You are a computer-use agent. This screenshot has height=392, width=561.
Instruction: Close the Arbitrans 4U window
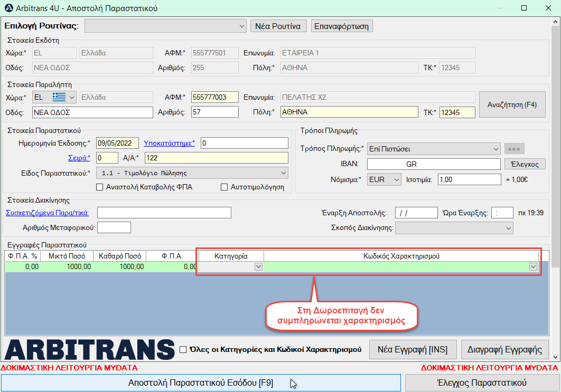click(548, 8)
